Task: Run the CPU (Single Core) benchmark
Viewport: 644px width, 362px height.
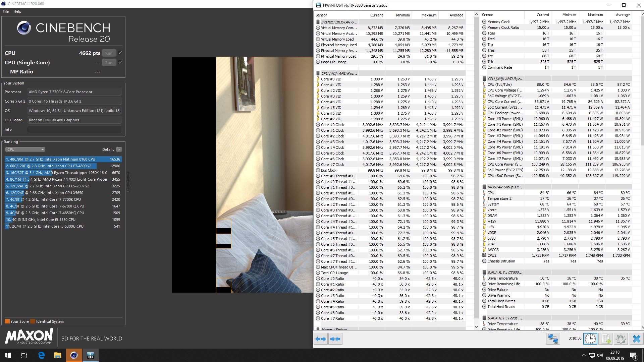Action: tap(109, 63)
